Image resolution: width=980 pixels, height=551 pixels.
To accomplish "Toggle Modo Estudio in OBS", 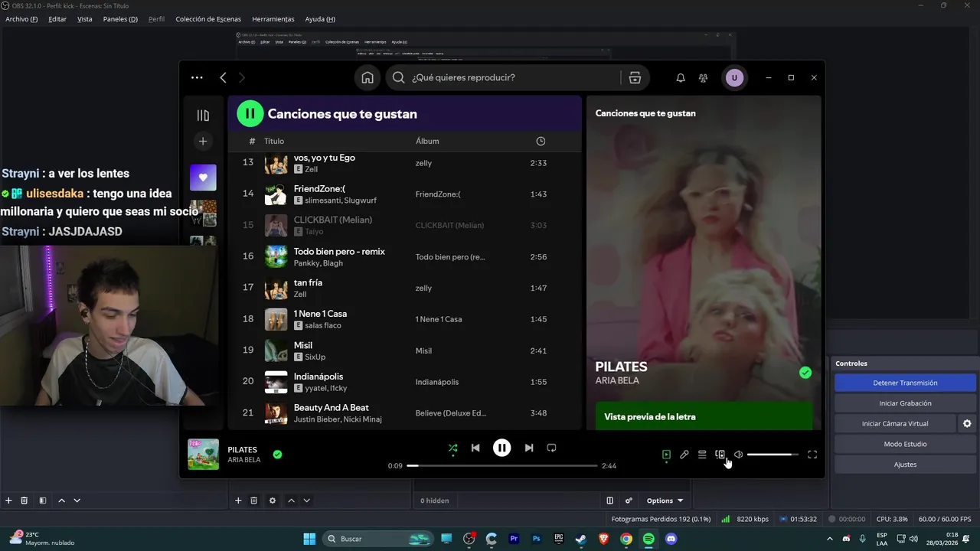I will click(905, 444).
